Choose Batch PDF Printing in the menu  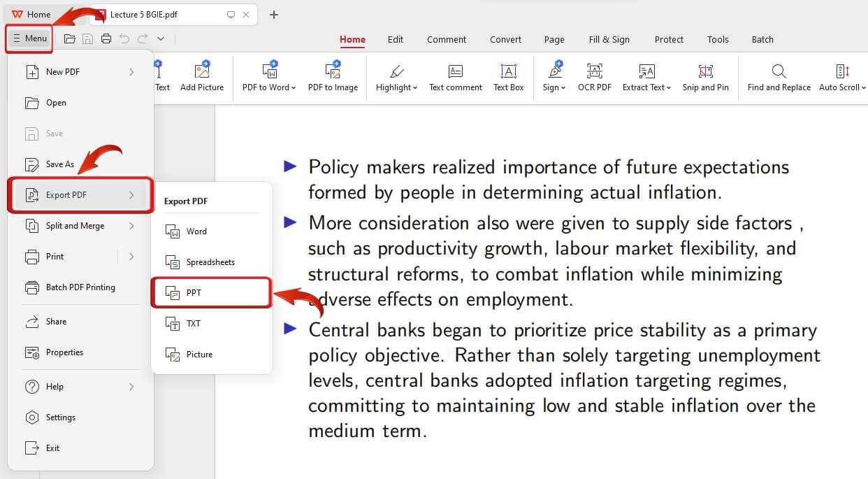click(x=80, y=287)
